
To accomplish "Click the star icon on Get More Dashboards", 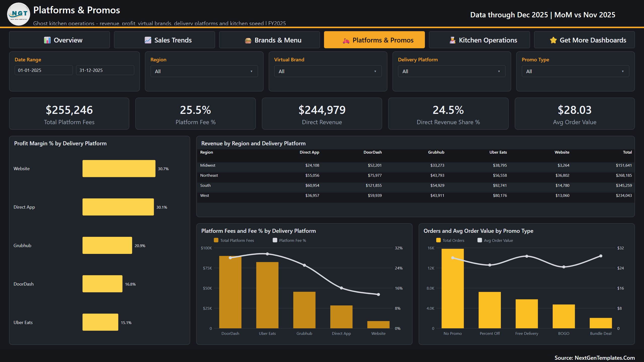I will click(x=553, y=40).
